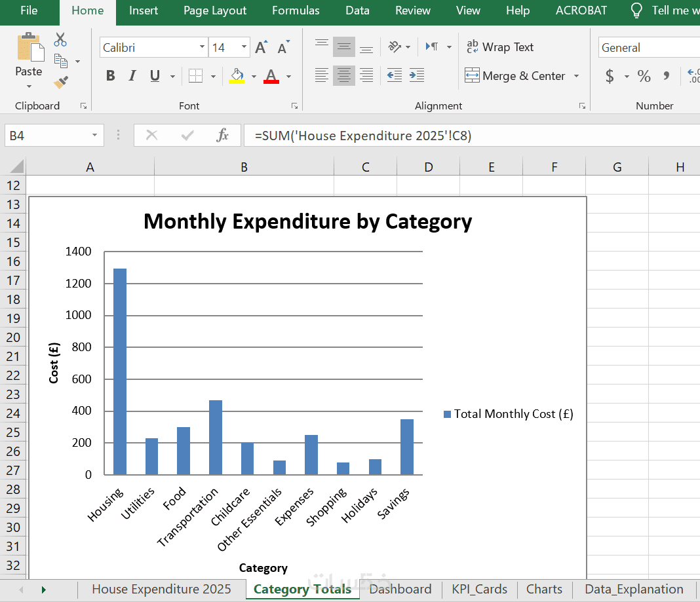Image resolution: width=700 pixels, height=602 pixels.
Task: Toggle Italic formatting
Action: point(132,76)
